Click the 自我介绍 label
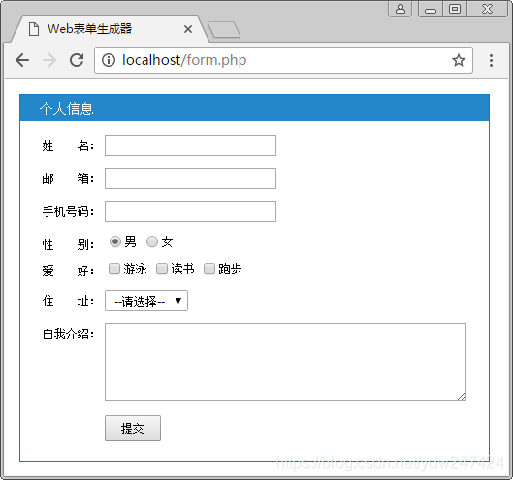 click(x=68, y=334)
